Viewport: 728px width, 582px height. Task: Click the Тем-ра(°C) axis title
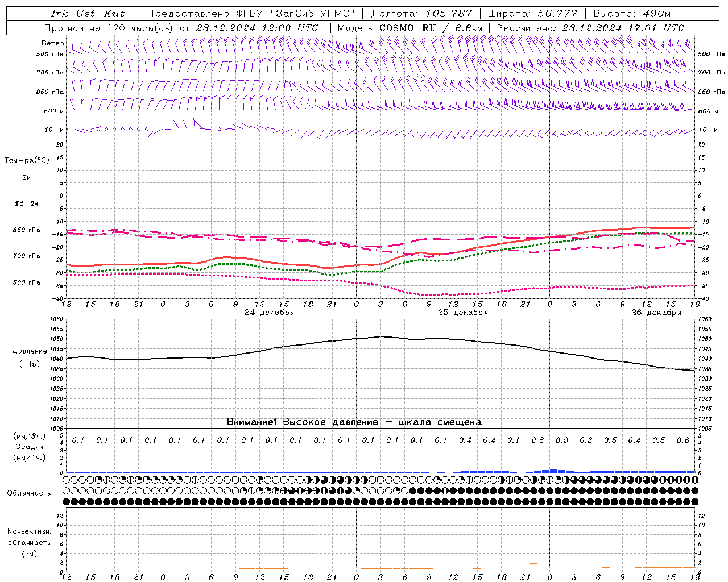27,161
